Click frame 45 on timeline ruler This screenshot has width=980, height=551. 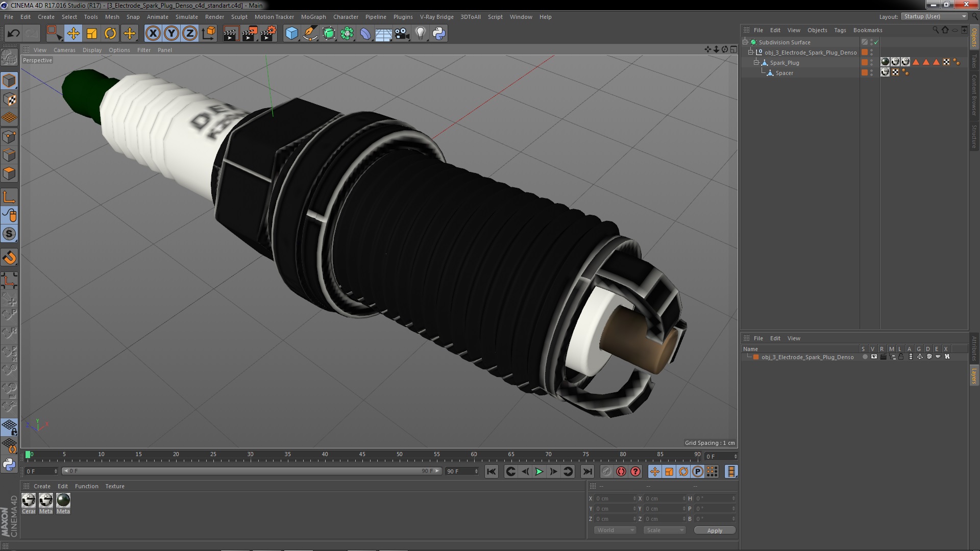point(362,454)
